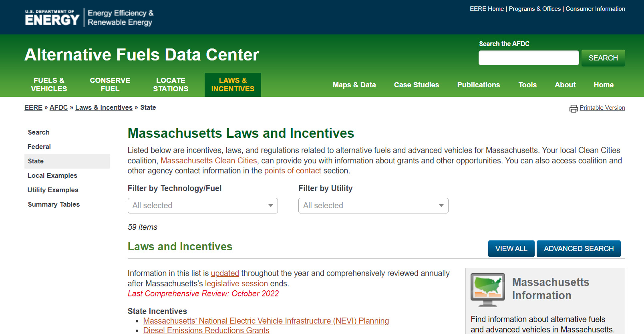Open Publications navigation item
Image resolution: width=644 pixels, height=334 pixels.
tap(479, 85)
